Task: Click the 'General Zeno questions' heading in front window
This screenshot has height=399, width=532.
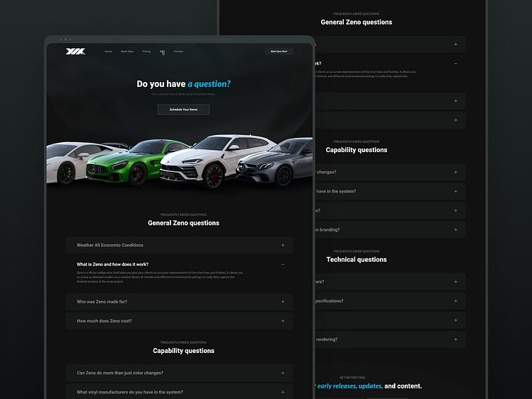Action: [183, 223]
